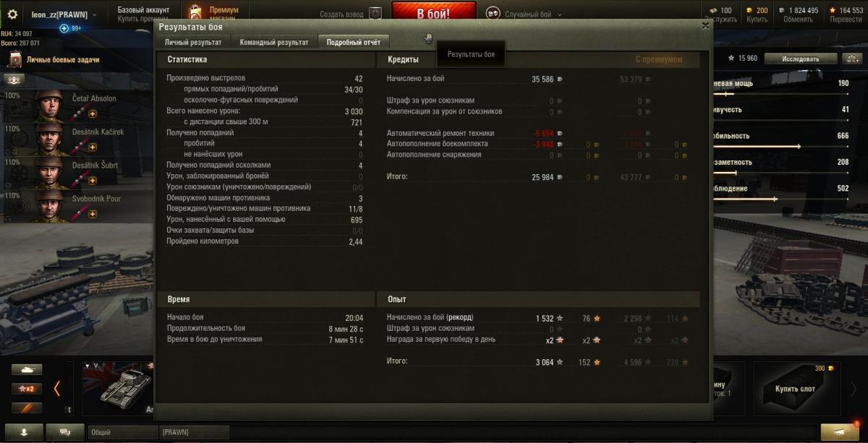Switch to the Личный результат tab
Screen dimensions: 868x443
point(193,42)
